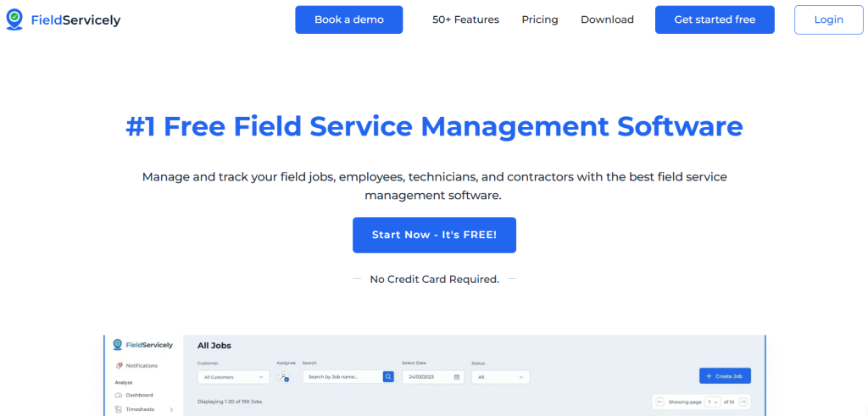Image resolution: width=868 pixels, height=416 pixels.
Task: Select Dashboard in the sidebar
Action: coord(139,395)
